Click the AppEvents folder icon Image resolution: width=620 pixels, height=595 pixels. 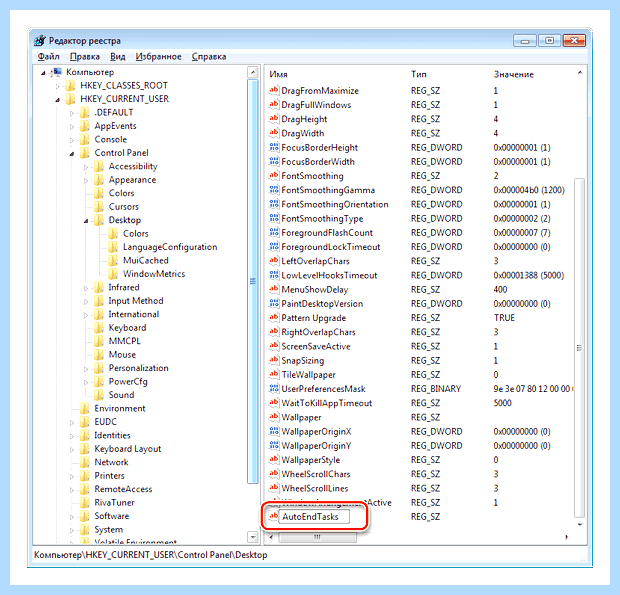pyautogui.click(x=85, y=126)
